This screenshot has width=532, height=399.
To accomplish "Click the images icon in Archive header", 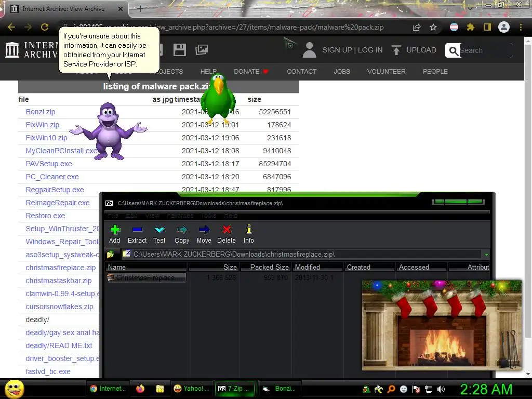I will pyautogui.click(x=202, y=50).
